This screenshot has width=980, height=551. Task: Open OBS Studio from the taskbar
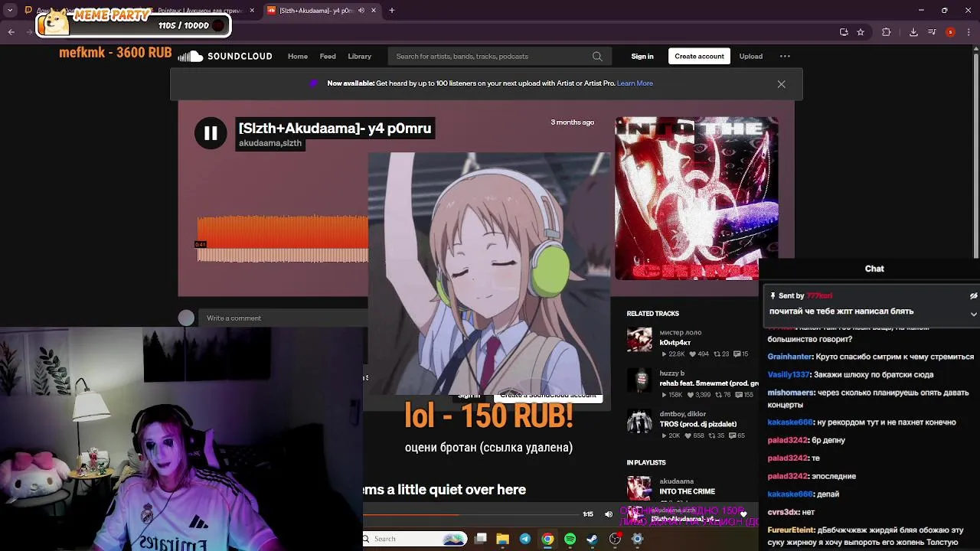pyautogui.click(x=615, y=539)
